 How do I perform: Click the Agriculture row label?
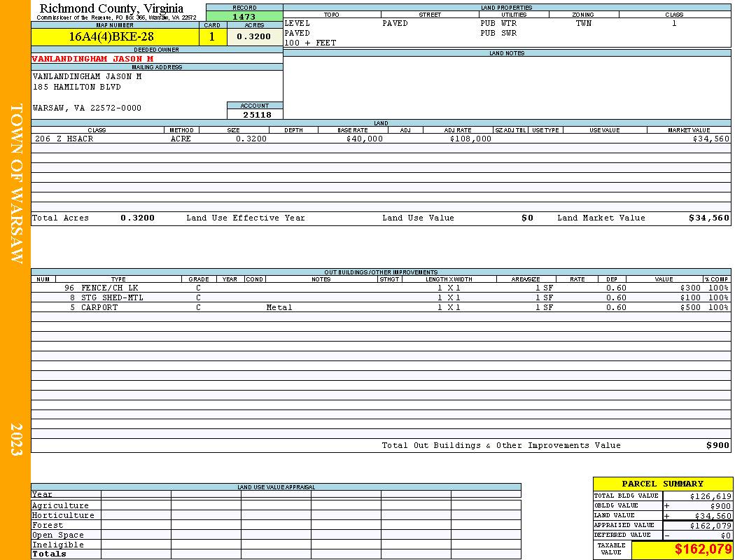(x=60, y=505)
